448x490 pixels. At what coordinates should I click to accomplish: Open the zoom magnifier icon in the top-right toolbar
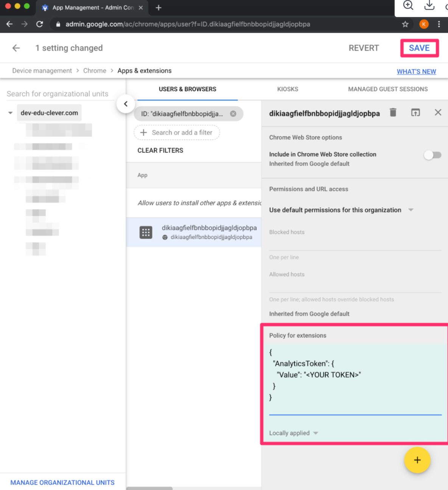pyautogui.click(x=408, y=6)
